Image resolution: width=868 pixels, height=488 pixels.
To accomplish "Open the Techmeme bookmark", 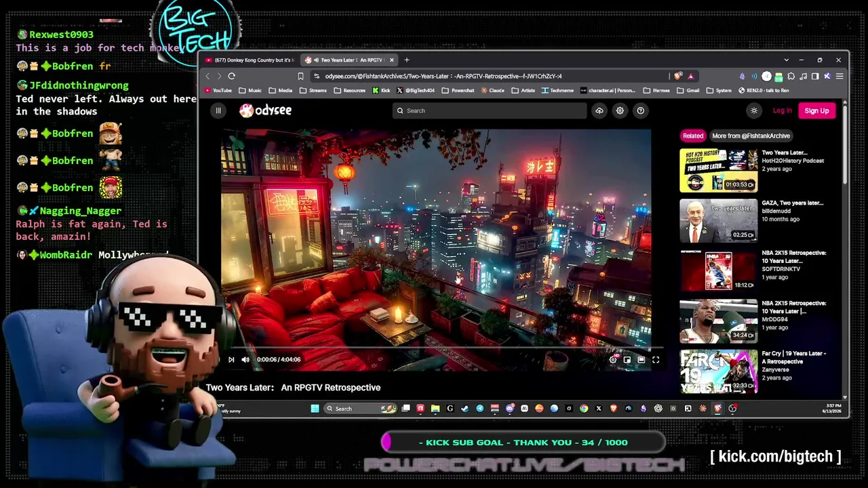I will 557,90.
